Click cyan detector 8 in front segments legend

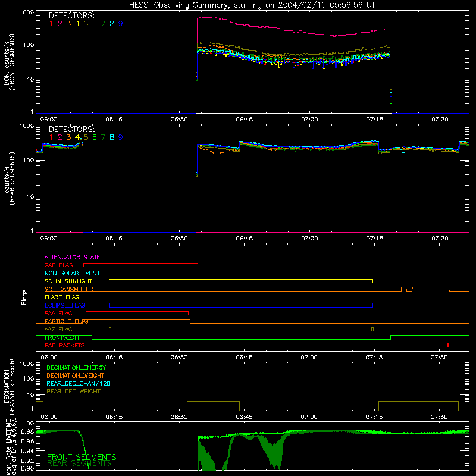pos(112,24)
